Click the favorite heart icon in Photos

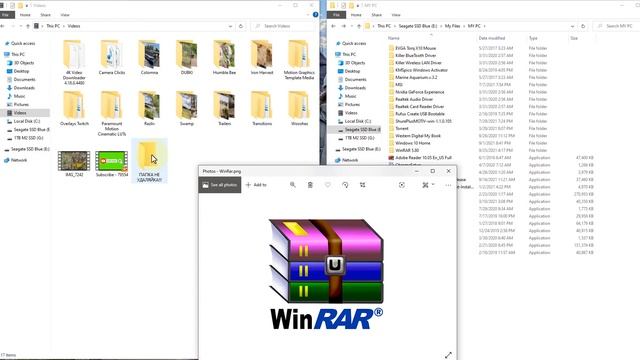point(327,185)
